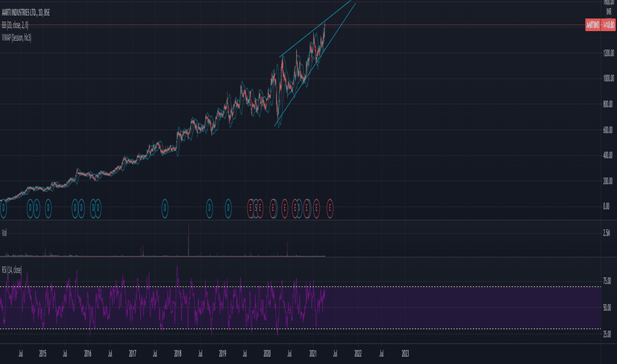617x364 pixels.
Task: Click the 25.00 RSI axis label
Action: coord(607,334)
